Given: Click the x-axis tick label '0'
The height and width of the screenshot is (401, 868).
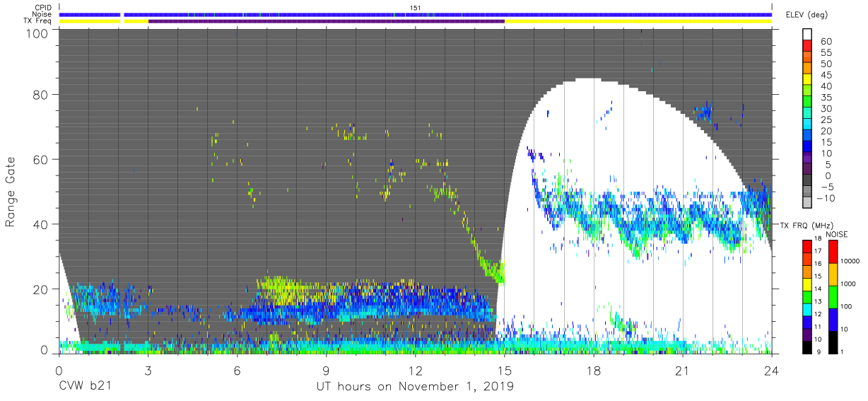Looking at the screenshot, I should tap(59, 371).
